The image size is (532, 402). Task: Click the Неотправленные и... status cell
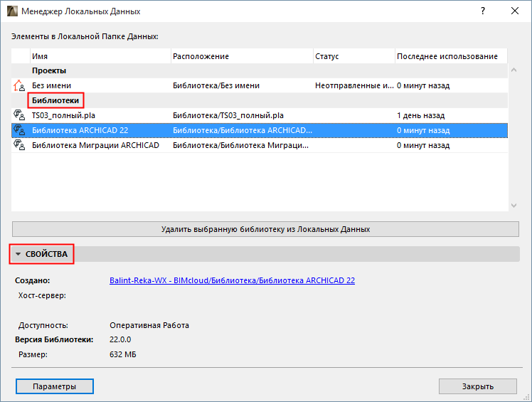point(354,85)
